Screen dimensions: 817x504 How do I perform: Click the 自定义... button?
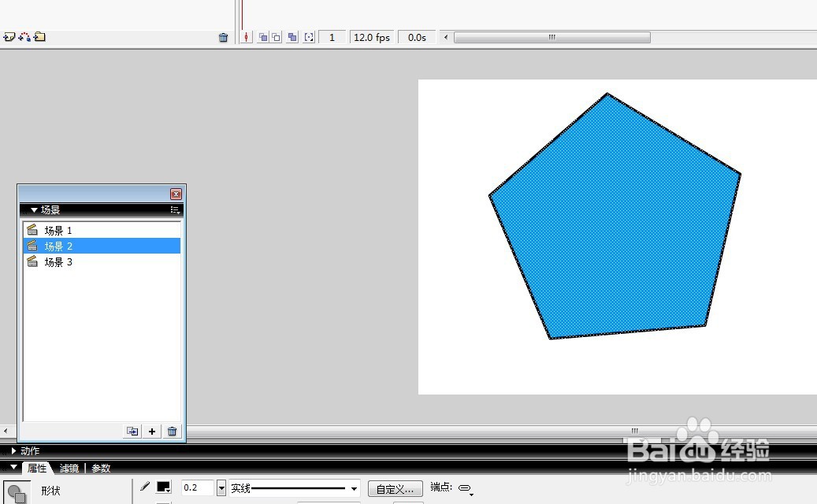395,489
